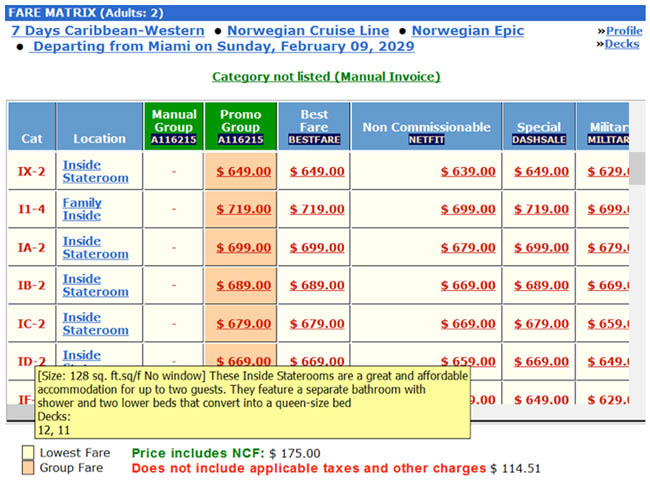The height and width of the screenshot is (491, 650).
Task: Click category code I1-4
Action: point(32,209)
